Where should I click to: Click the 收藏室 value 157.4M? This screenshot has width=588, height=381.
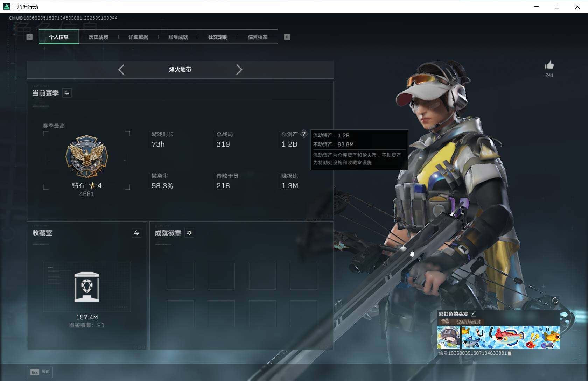[87, 317]
